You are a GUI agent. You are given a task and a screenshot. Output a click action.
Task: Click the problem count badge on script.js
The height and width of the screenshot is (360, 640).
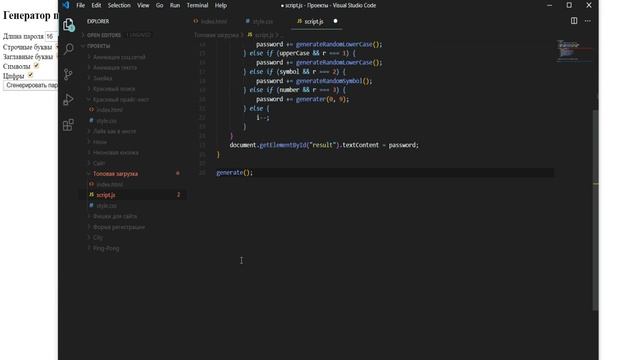[178, 195]
